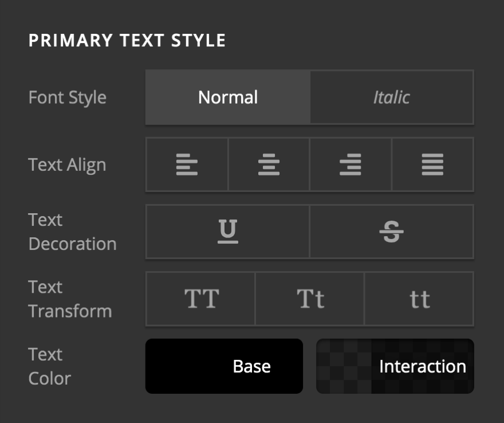This screenshot has width=504, height=423.
Task: Toggle the Italic font style
Action: point(392,97)
